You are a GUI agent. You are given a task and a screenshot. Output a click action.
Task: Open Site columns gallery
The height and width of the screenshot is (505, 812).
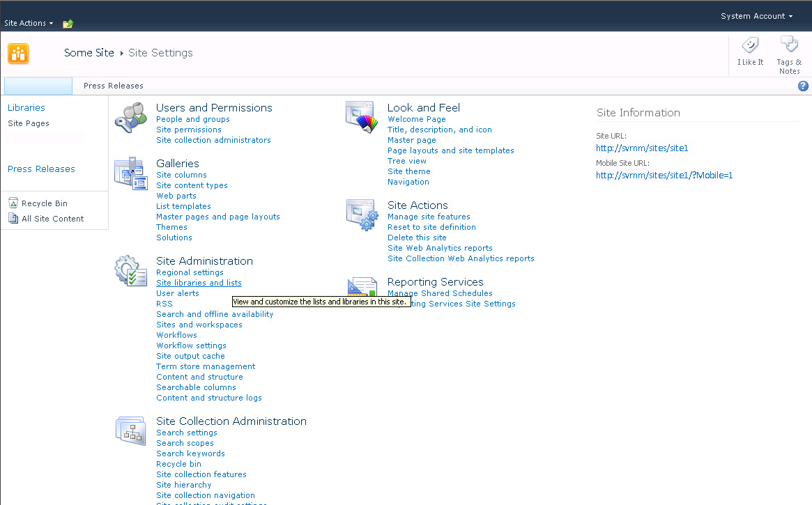coord(181,175)
